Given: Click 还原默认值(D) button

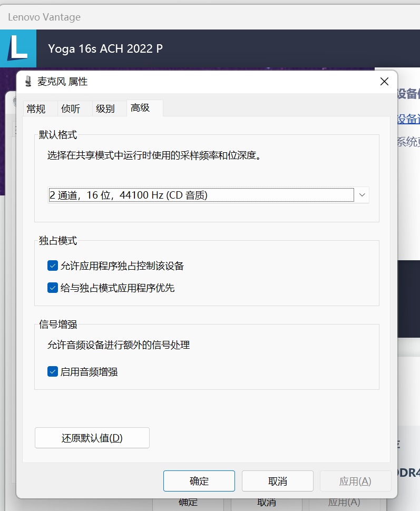Looking at the screenshot, I should tap(92, 438).
